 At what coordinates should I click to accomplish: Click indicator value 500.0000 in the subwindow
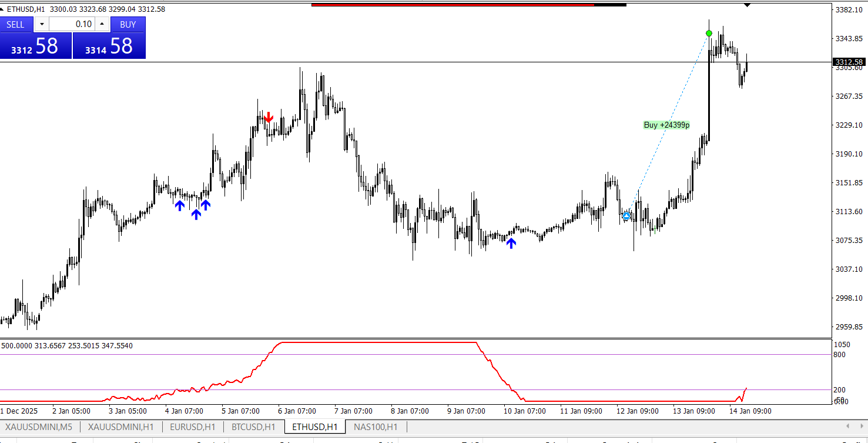click(x=16, y=346)
